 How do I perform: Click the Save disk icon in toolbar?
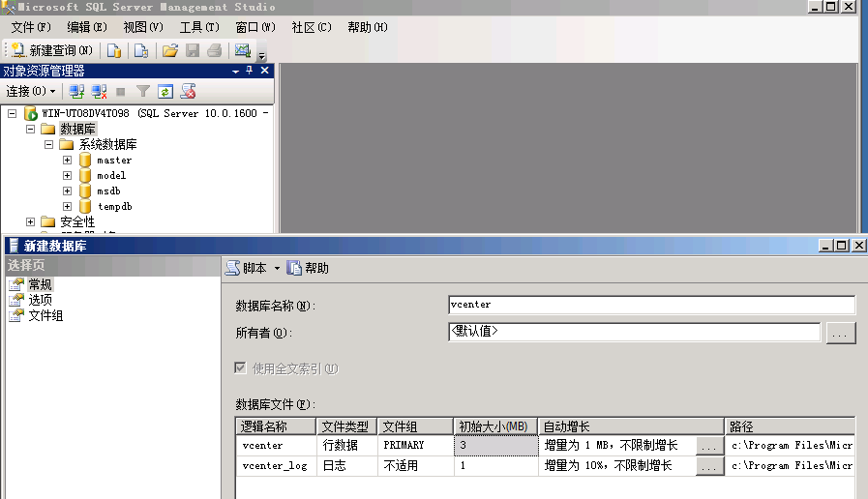[x=193, y=50]
